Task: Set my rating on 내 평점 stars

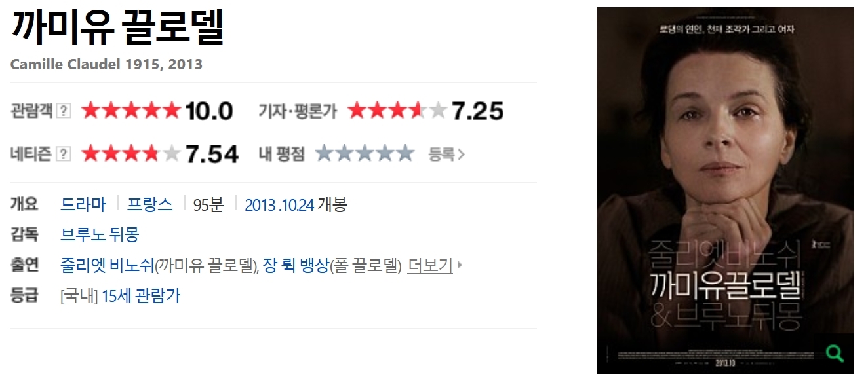Action: 365,153
